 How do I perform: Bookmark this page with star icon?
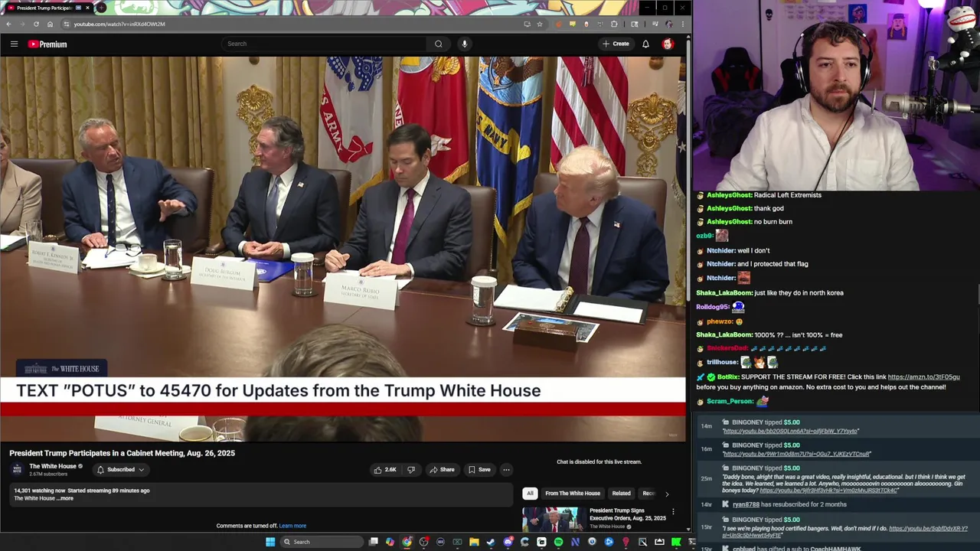click(x=540, y=24)
